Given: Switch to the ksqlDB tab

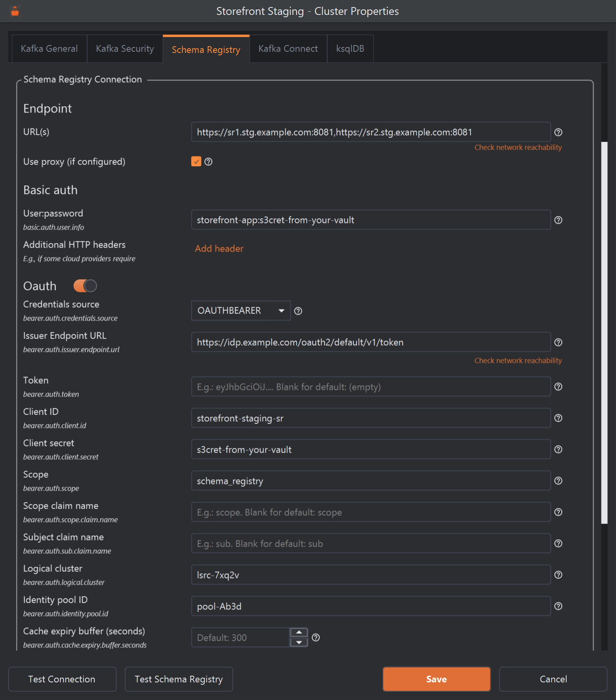Looking at the screenshot, I should pos(350,49).
